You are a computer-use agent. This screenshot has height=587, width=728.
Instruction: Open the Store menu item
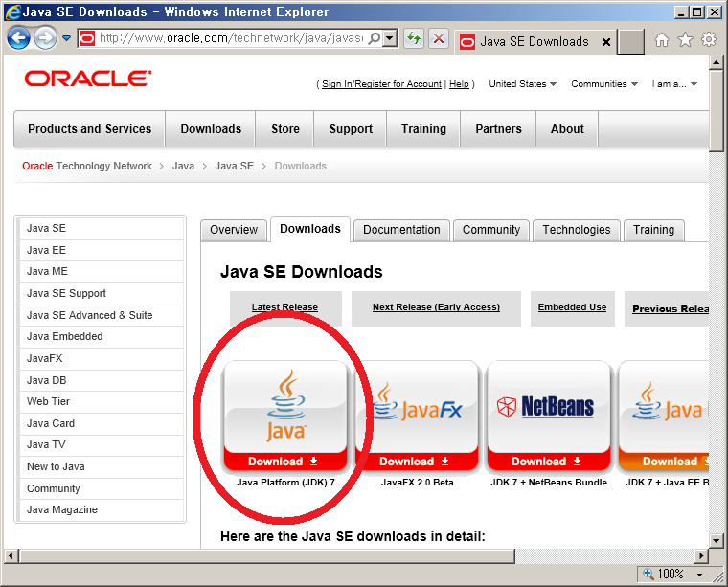coord(285,129)
